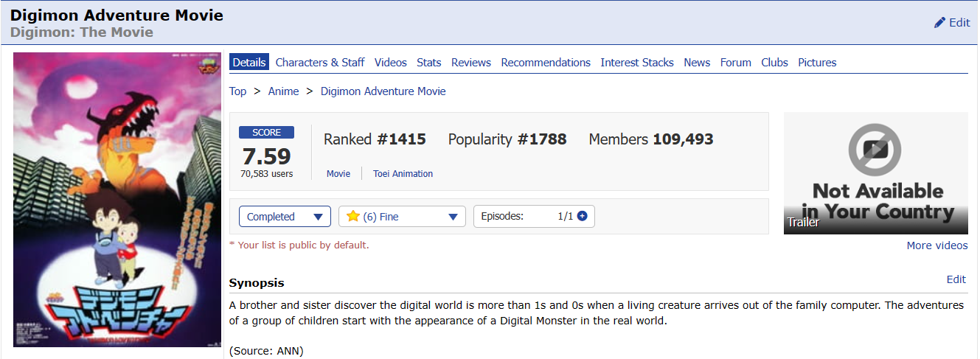Image resolution: width=980 pixels, height=359 pixels.
Task: Click the Trailer video thumbnail label
Action: (804, 222)
